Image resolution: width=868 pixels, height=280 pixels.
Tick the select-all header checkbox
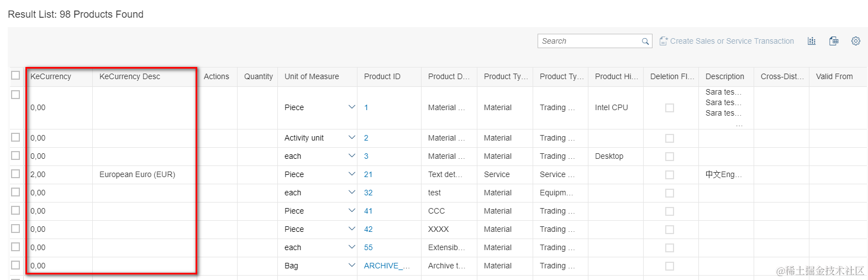15,75
